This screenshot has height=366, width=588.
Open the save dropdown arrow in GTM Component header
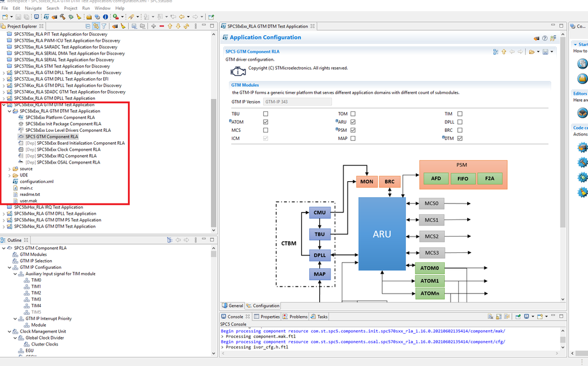(x=551, y=52)
